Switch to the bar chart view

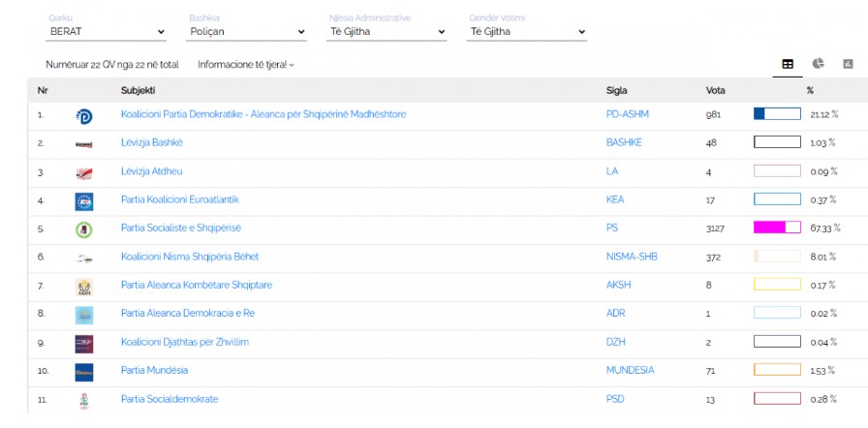848,64
